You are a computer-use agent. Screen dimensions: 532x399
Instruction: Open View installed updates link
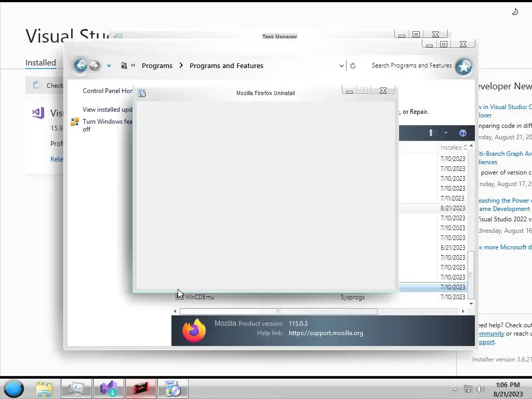pyautogui.click(x=107, y=109)
